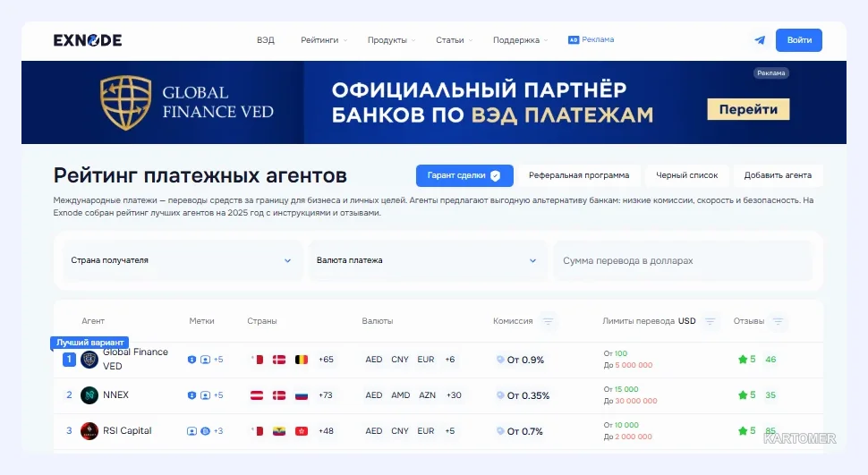
Task: Click the Hong Kong flag in the RSI Capital row
Action: pos(302,430)
